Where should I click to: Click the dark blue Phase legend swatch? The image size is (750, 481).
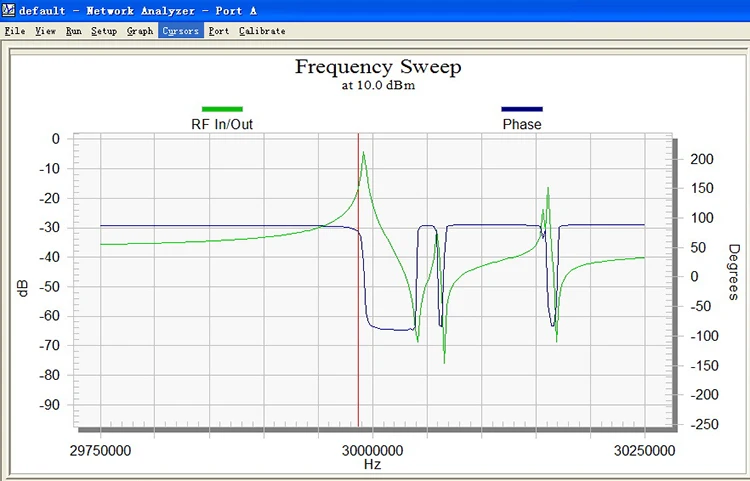(522, 109)
